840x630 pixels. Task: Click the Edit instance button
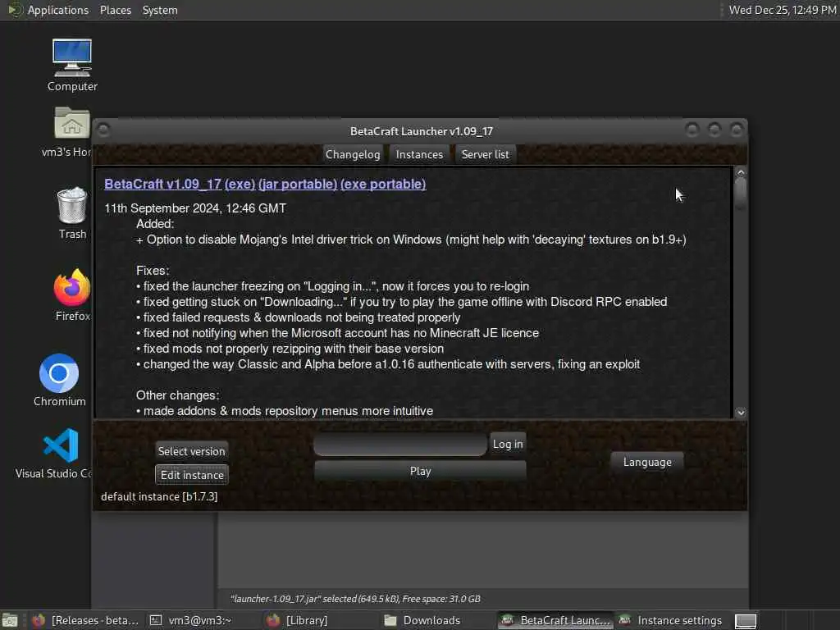[x=192, y=475]
